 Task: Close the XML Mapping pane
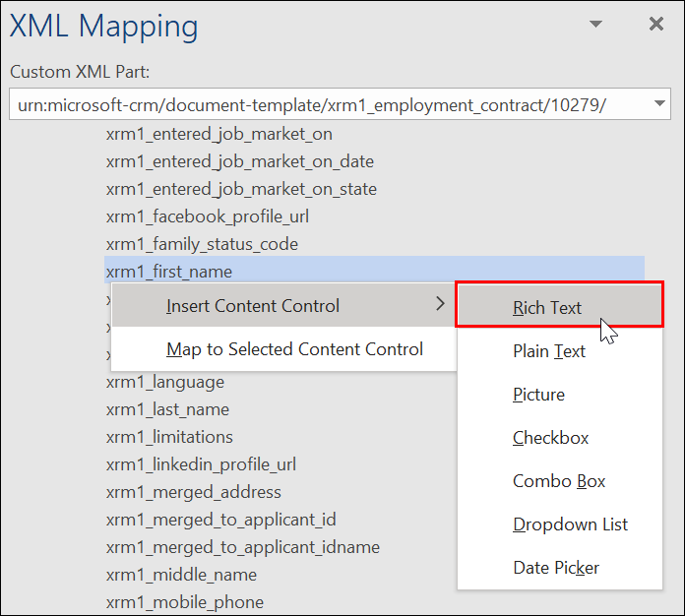(656, 25)
